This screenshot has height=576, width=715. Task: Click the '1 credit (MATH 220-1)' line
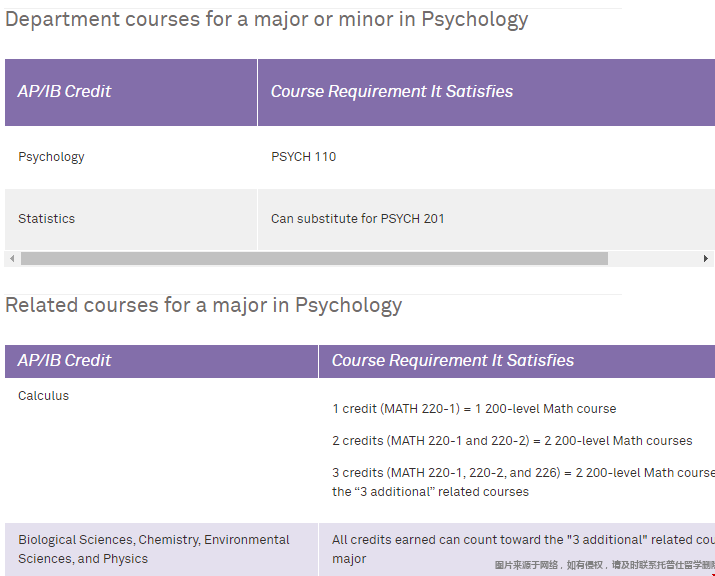click(x=474, y=408)
